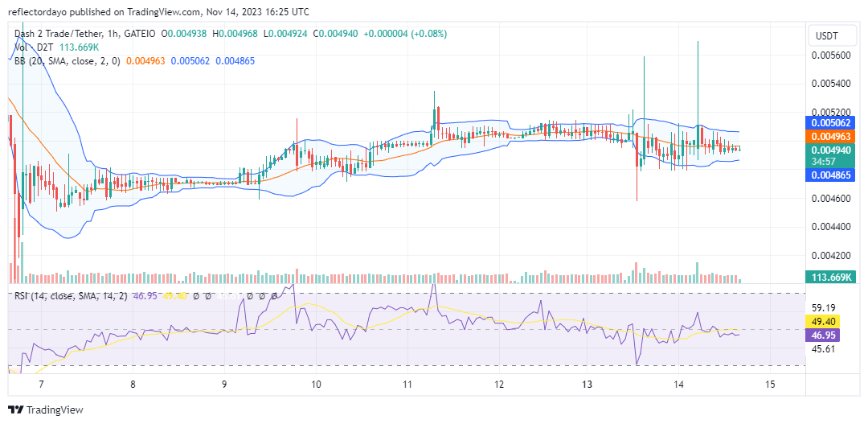Click the yellow 49.40 RSI label

pos(825,322)
